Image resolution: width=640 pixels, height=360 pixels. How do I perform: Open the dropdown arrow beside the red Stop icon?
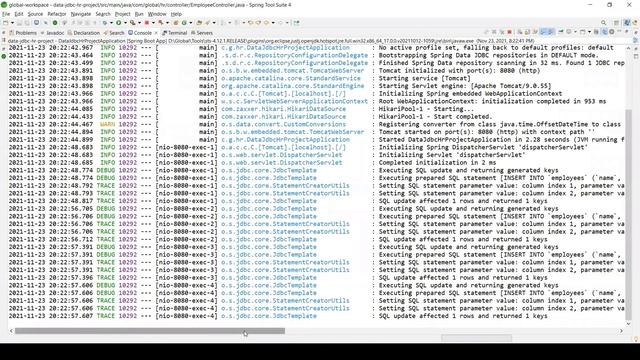coord(153,23)
